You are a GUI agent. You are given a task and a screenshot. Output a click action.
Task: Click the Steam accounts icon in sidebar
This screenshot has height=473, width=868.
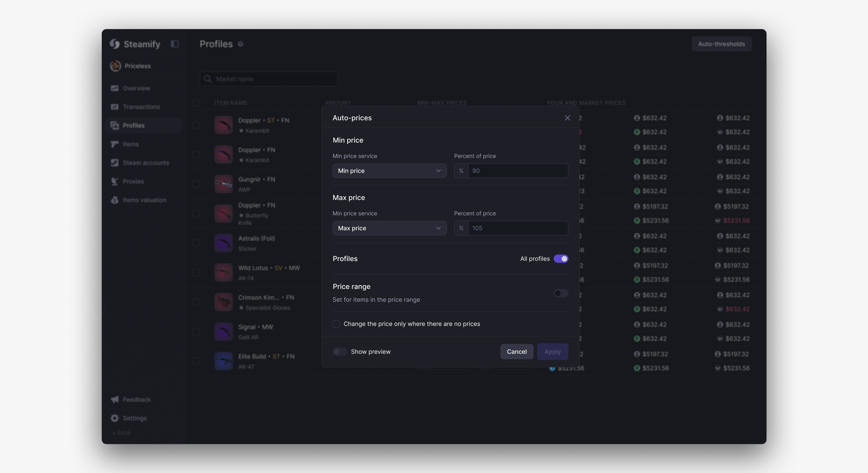115,163
